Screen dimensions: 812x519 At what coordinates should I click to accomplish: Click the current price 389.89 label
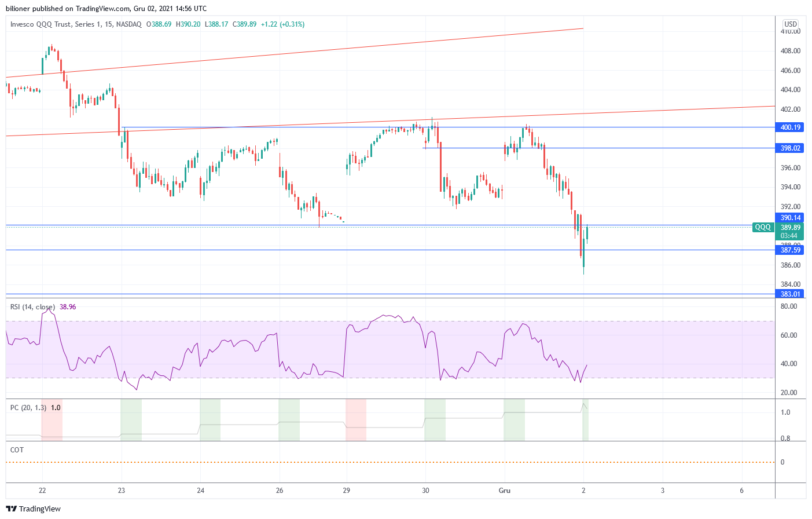click(x=790, y=228)
